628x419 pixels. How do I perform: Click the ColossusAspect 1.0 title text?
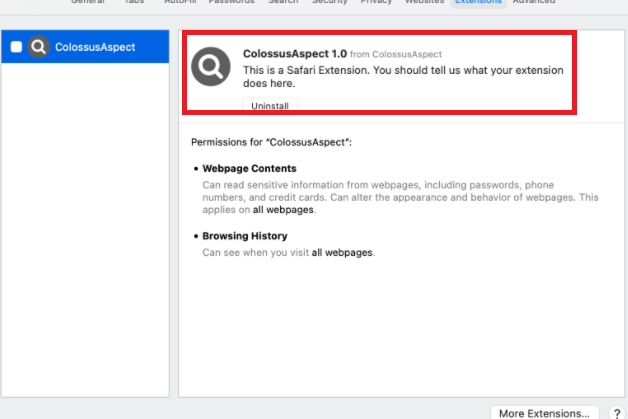click(295, 54)
